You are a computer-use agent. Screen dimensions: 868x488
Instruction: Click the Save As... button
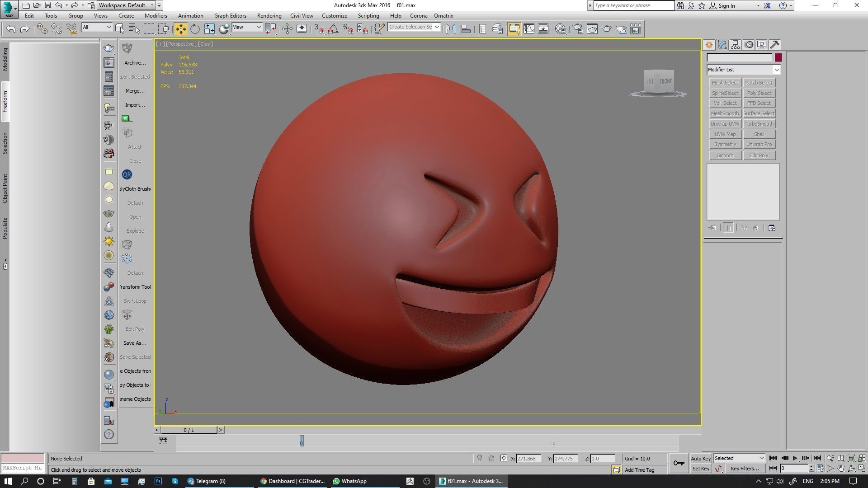135,343
